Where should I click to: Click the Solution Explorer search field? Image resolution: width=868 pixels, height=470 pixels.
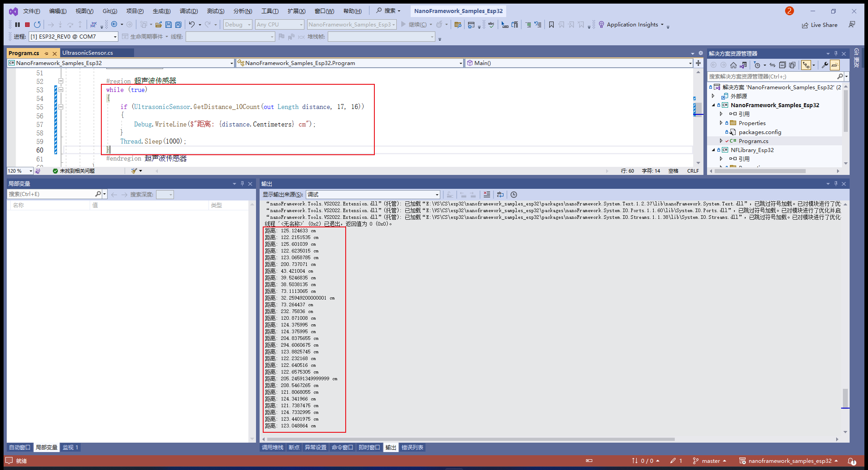coord(773,77)
